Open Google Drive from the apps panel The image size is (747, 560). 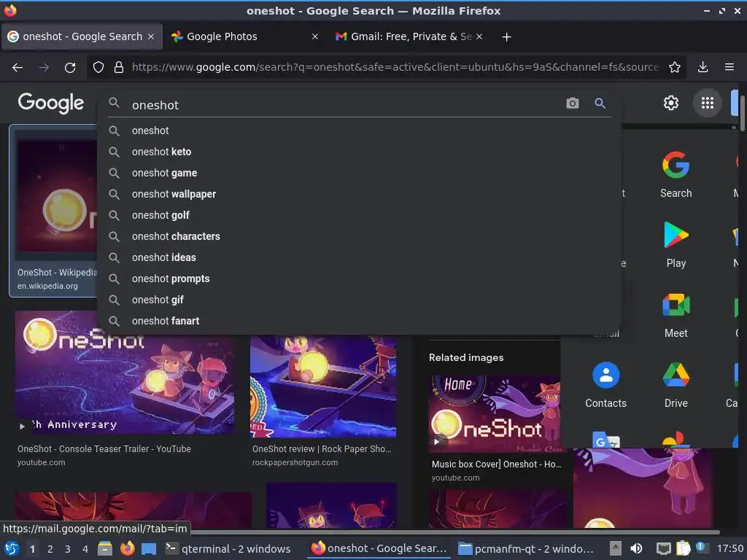[x=676, y=385]
